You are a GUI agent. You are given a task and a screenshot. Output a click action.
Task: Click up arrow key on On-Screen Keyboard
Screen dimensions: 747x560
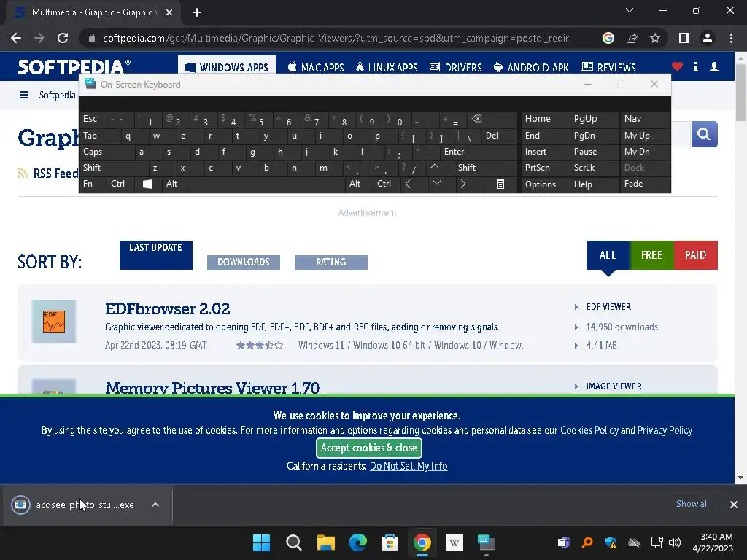tap(435, 167)
